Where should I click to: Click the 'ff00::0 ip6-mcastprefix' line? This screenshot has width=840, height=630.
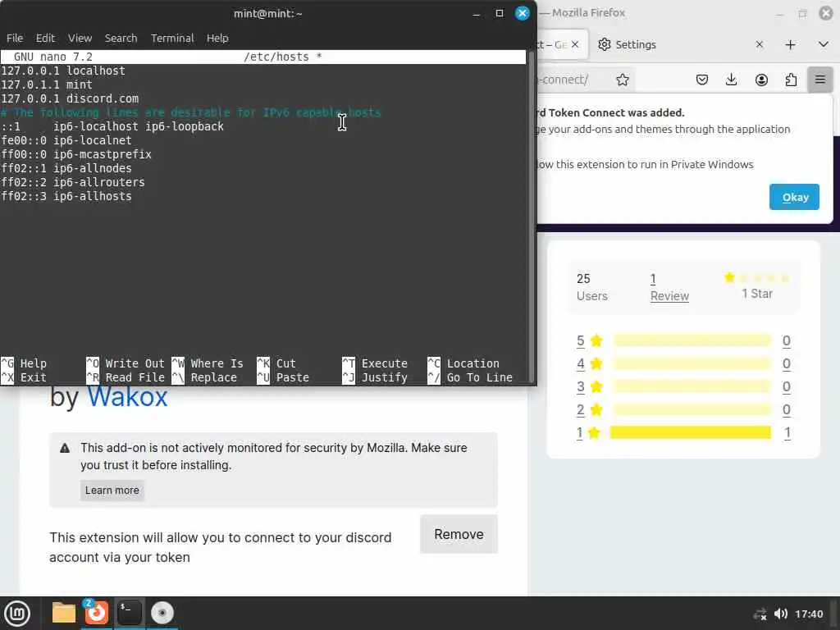tap(76, 154)
